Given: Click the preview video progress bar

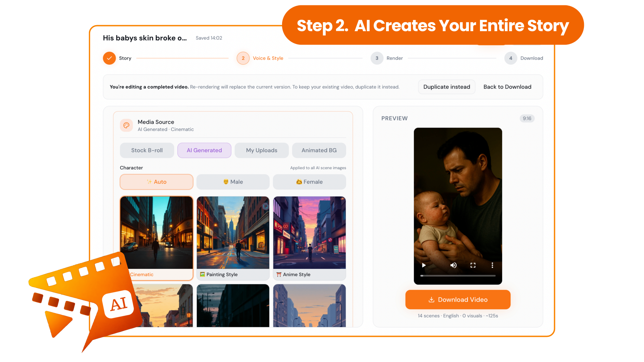Looking at the screenshot, I should [x=458, y=276].
